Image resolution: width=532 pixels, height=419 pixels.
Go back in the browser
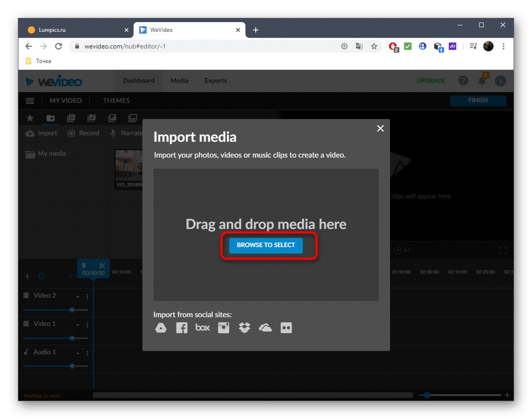[29, 46]
